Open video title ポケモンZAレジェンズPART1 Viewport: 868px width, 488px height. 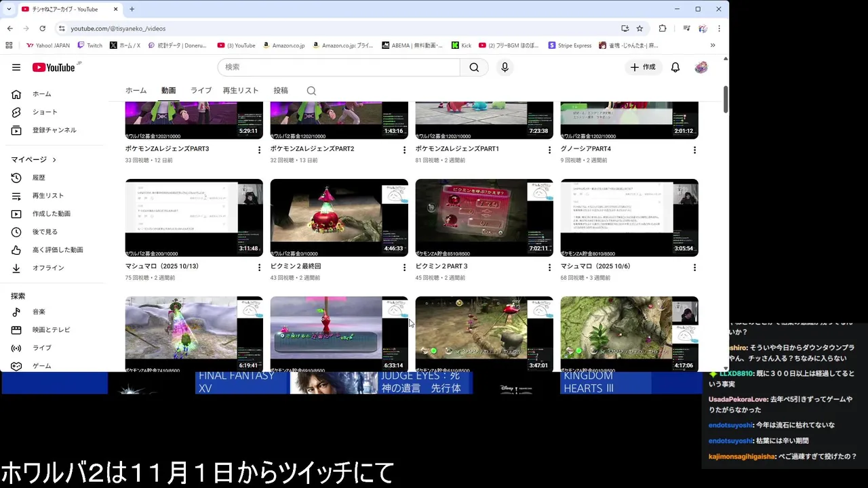[x=457, y=148]
